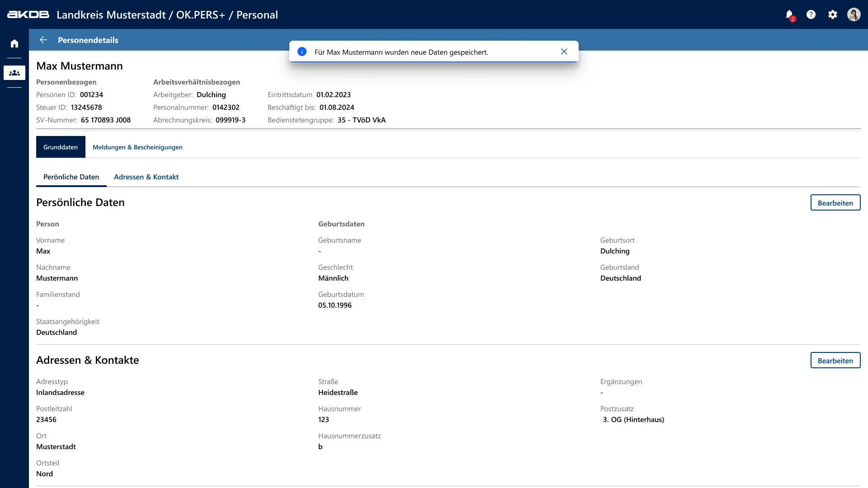868x488 pixels.
Task: Click the Personen ID value 001234
Action: (x=91, y=95)
